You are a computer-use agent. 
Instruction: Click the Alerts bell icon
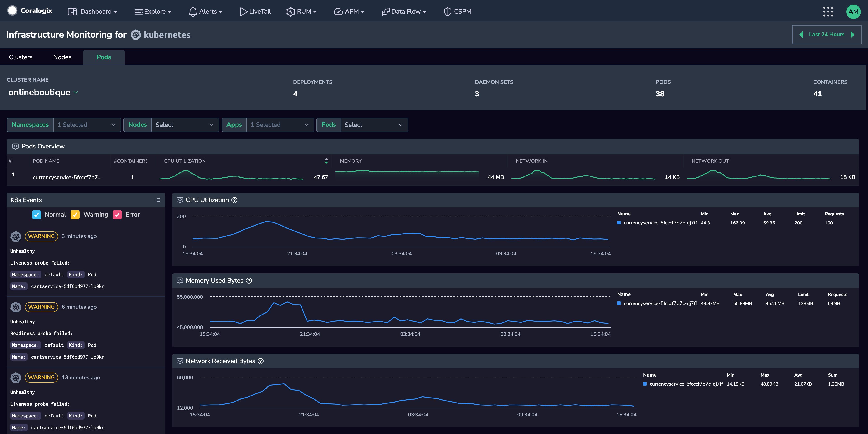(193, 12)
